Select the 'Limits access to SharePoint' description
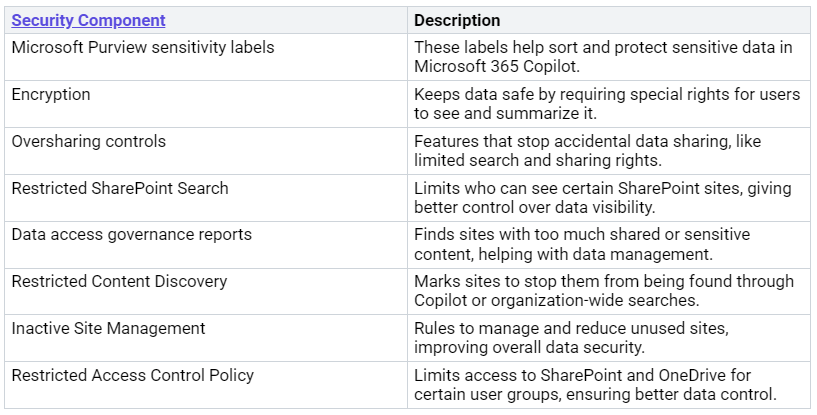This screenshot has height=415, width=817. pos(596,384)
